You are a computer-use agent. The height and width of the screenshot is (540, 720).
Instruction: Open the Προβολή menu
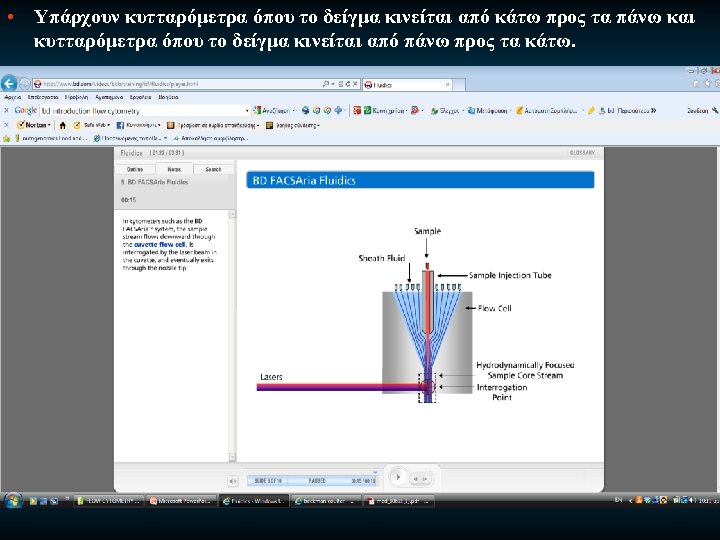pos(76,97)
